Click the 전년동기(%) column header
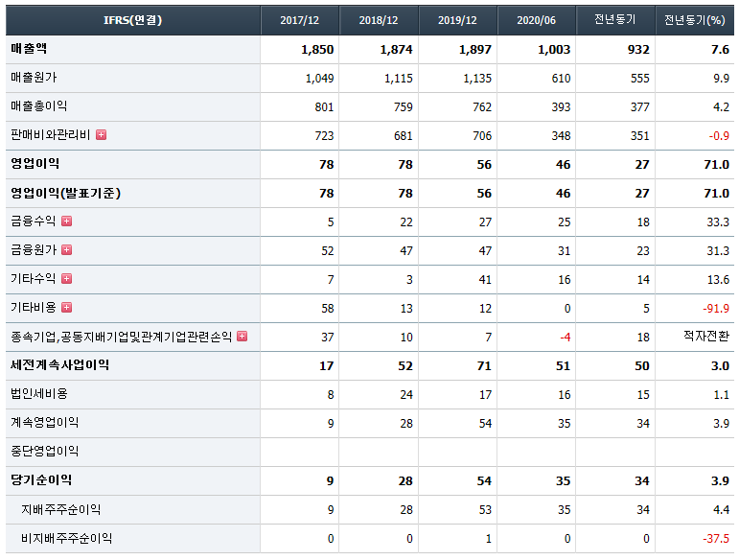The width and height of the screenshot is (739, 560). 695,20
